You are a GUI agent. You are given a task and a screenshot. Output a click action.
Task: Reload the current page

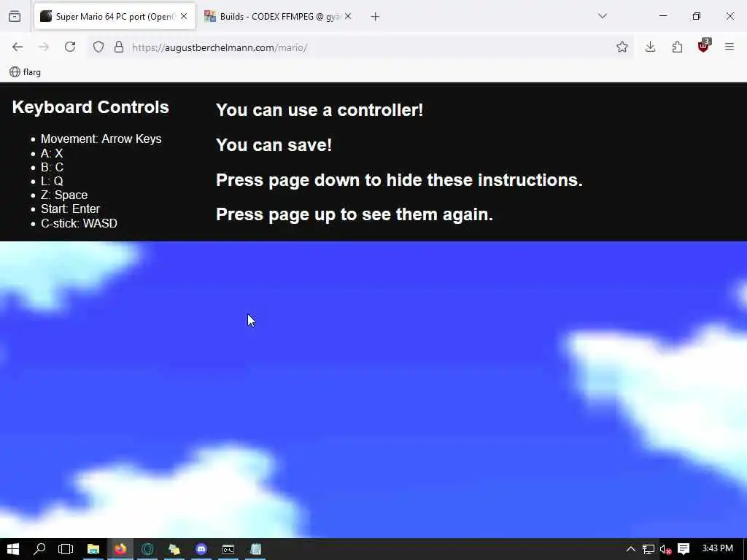70,47
